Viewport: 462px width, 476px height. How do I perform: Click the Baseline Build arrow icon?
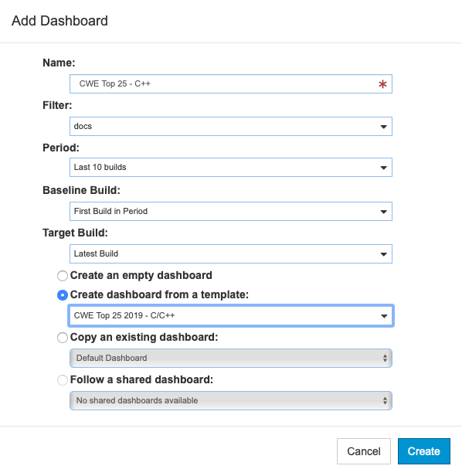coord(384,212)
